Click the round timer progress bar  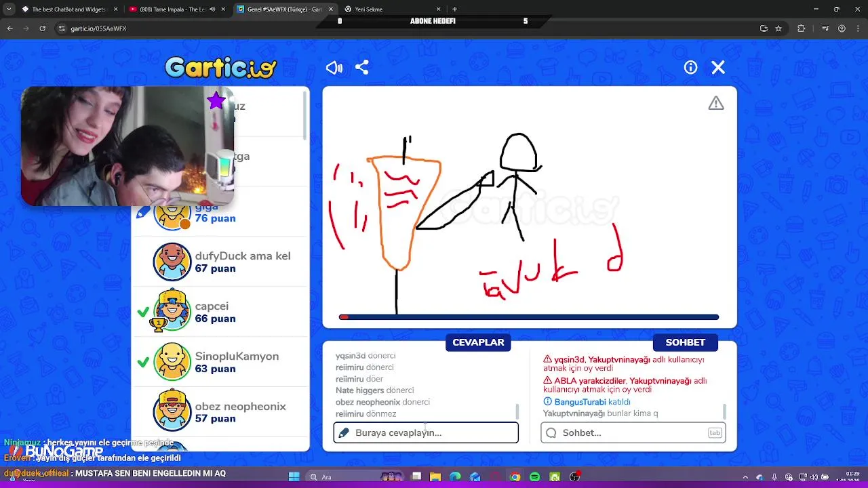529,317
